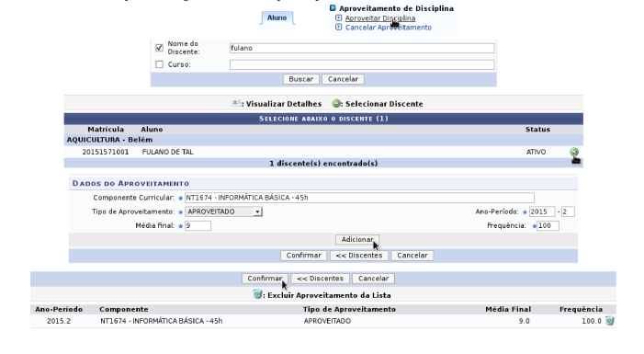Click the Excluir Aproveitamento legend trash icon
This screenshot has width=644, height=354.
click(257, 294)
